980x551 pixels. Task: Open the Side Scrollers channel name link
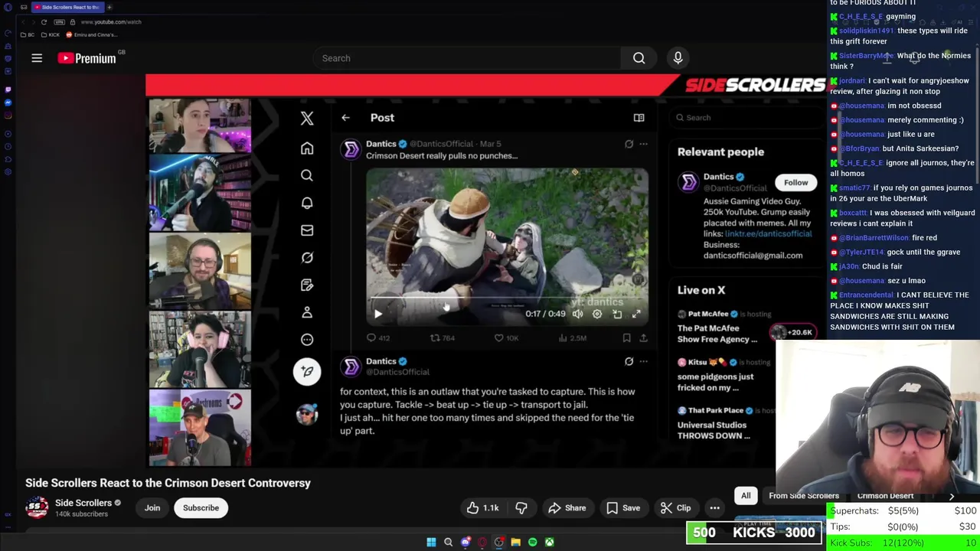[x=83, y=503]
